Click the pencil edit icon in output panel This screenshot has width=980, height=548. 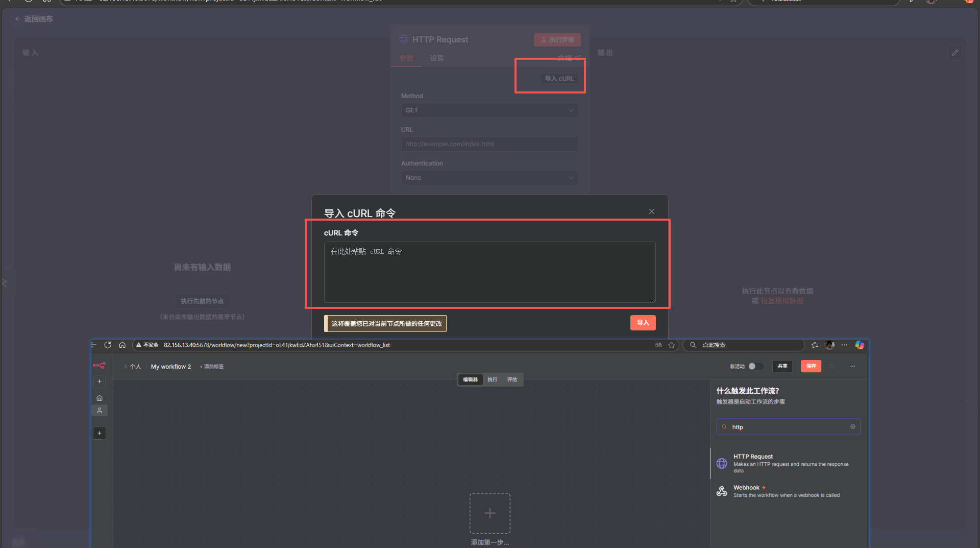coord(954,53)
